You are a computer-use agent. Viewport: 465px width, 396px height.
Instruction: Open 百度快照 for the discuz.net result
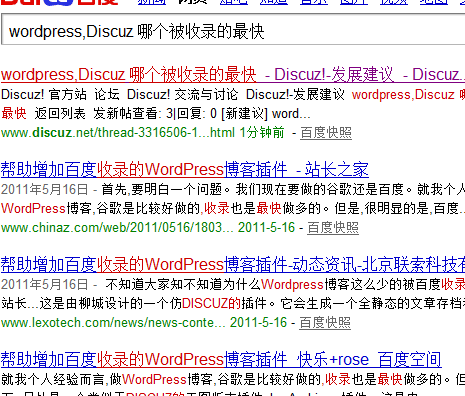click(326, 133)
